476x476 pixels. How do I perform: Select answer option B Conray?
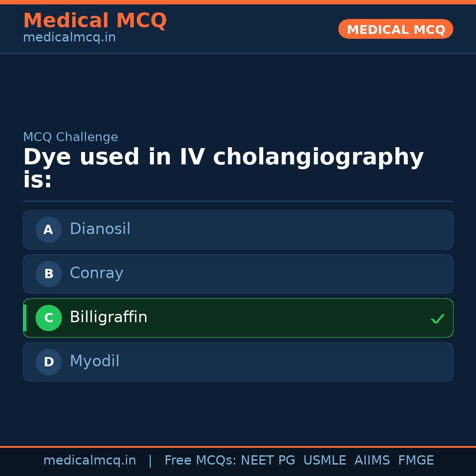coord(238,274)
